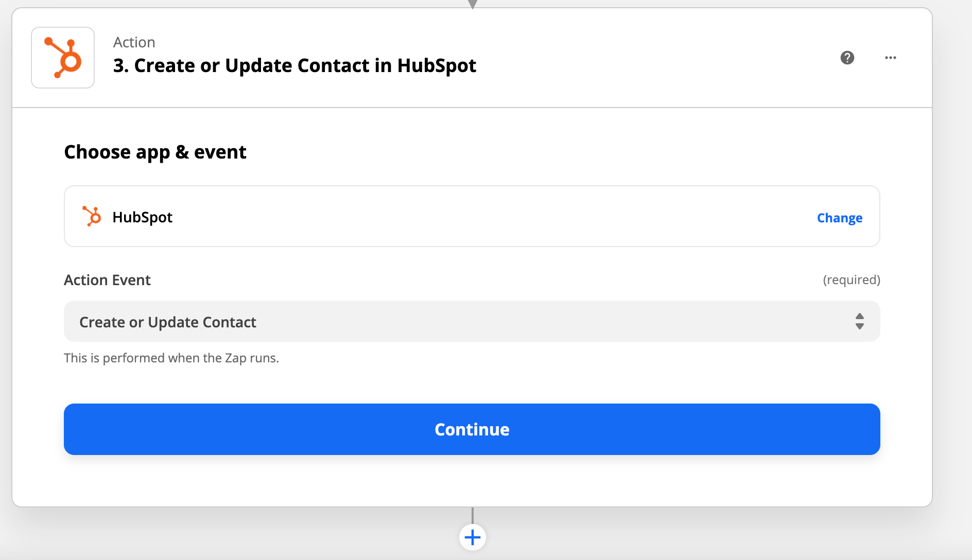Add a step with the plus icon
The width and height of the screenshot is (972, 560).
coord(472,537)
